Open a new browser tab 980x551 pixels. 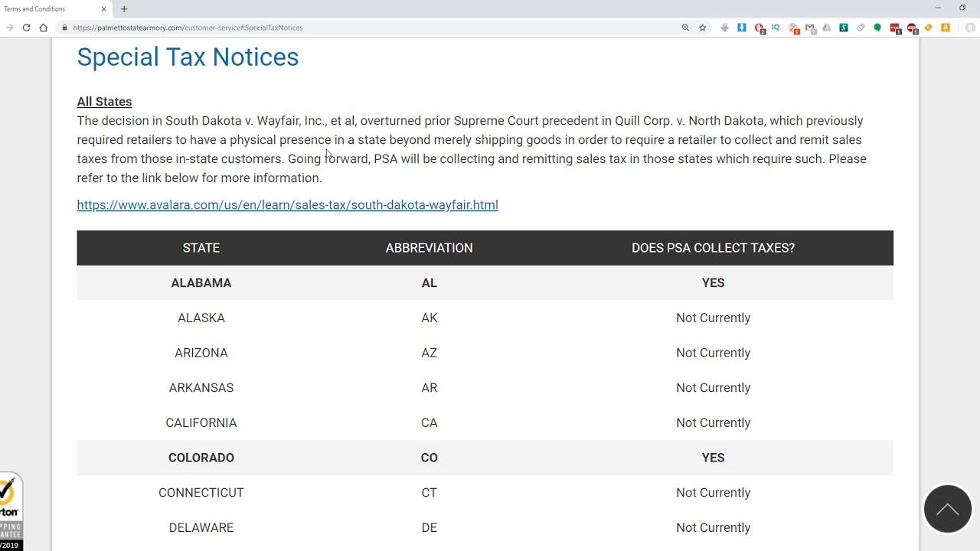[124, 9]
